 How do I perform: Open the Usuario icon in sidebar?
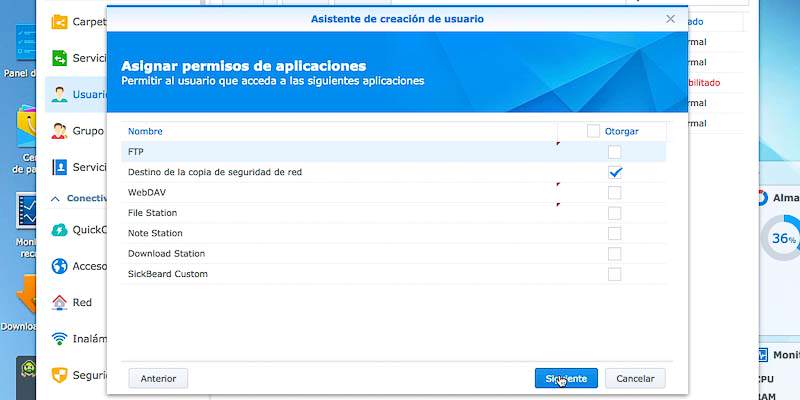pos(59,94)
